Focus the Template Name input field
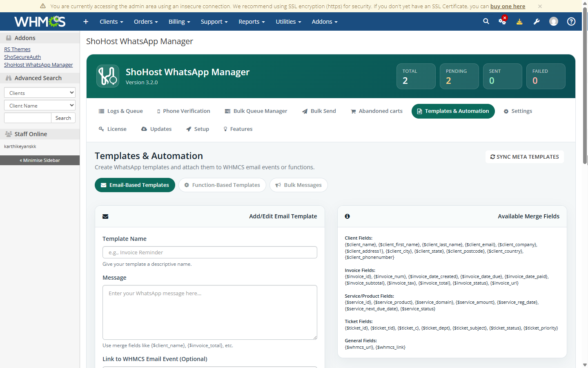This screenshot has height=368, width=588. tap(210, 252)
